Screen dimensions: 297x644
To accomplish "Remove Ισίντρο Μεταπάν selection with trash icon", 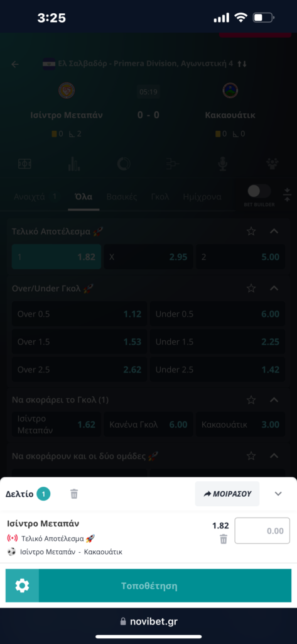I will point(223,539).
